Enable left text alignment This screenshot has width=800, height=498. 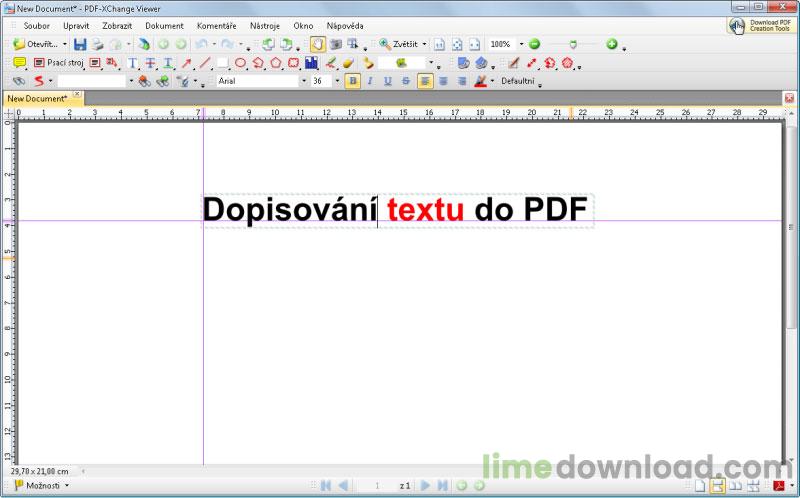point(425,81)
